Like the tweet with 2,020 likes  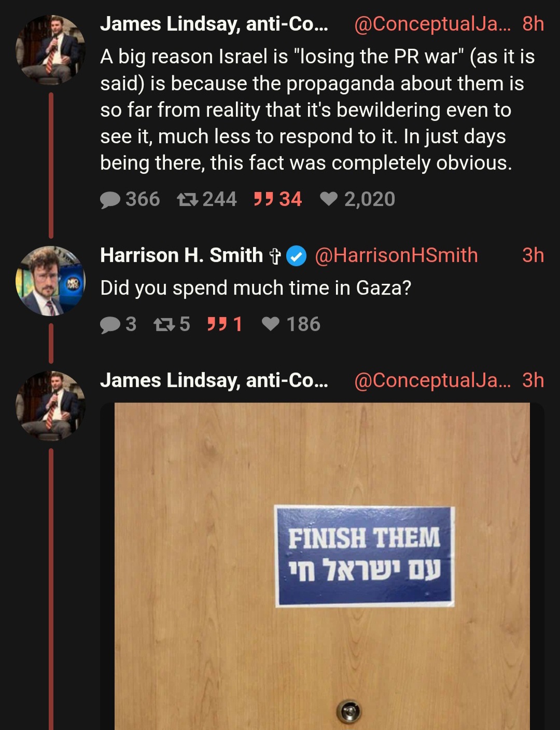click(357, 199)
